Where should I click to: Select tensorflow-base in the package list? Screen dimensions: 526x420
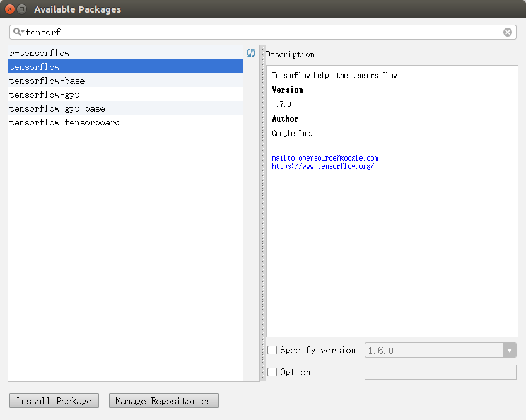tap(126, 81)
